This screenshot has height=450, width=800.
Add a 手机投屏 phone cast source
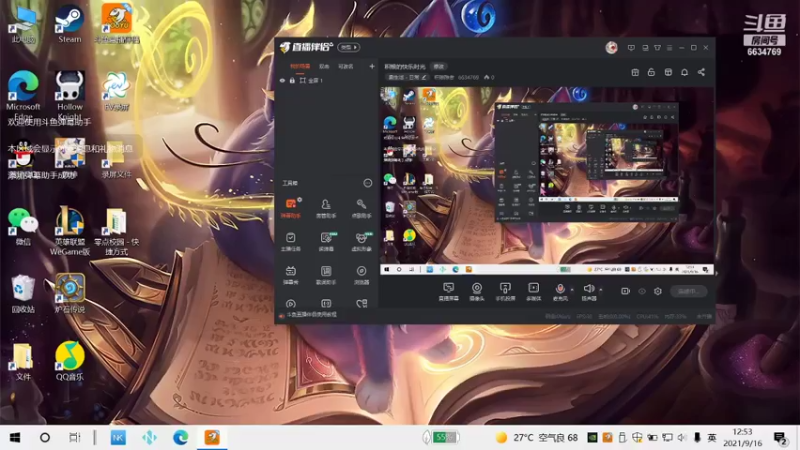[x=505, y=291]
